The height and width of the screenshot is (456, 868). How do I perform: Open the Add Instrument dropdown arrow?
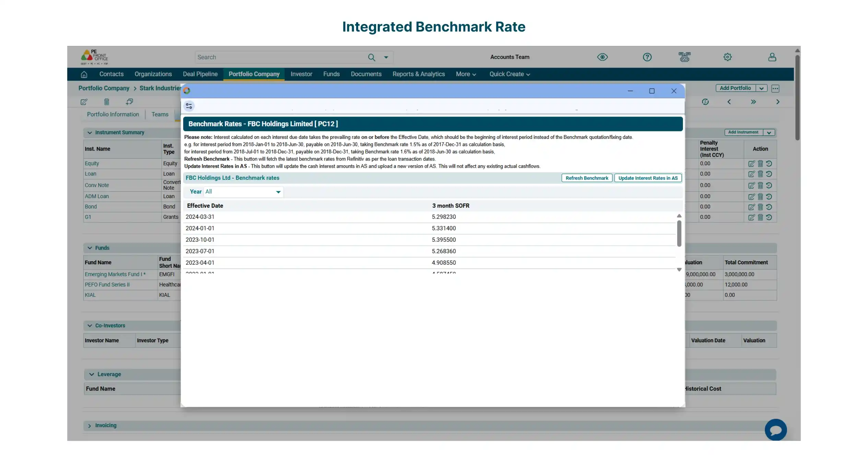[769, 133]
